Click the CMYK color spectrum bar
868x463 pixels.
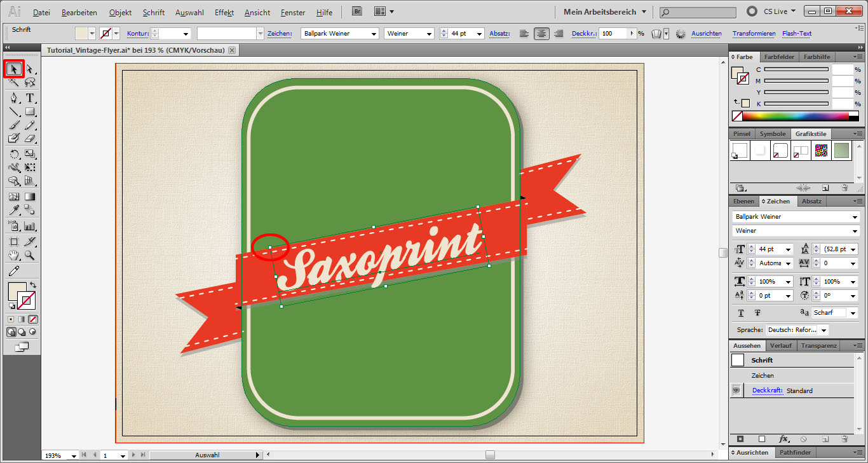[796, 116]
